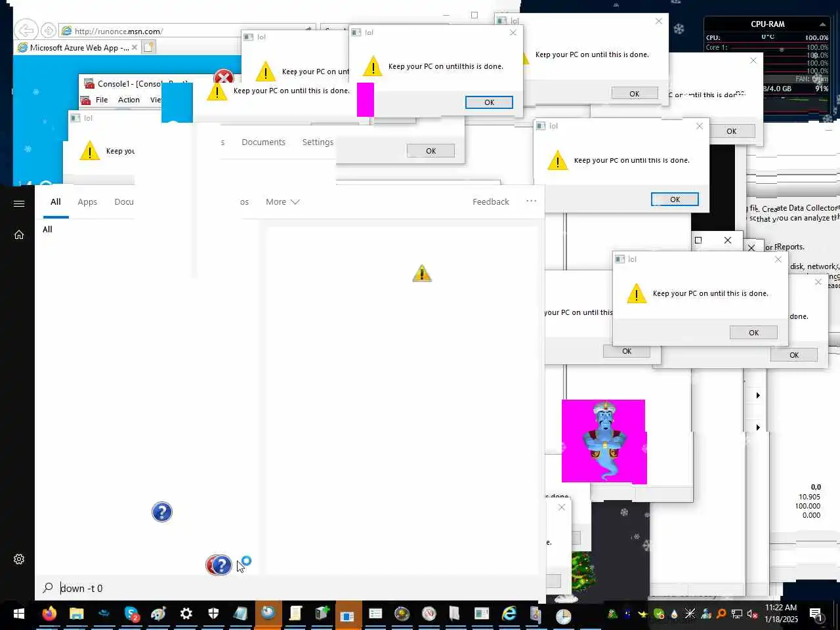Open the search sidebar settings gear

click(x=18, y=559)
